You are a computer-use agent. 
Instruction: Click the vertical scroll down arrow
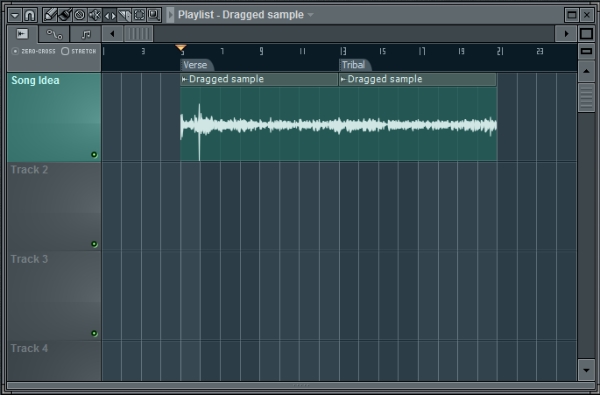586,370
